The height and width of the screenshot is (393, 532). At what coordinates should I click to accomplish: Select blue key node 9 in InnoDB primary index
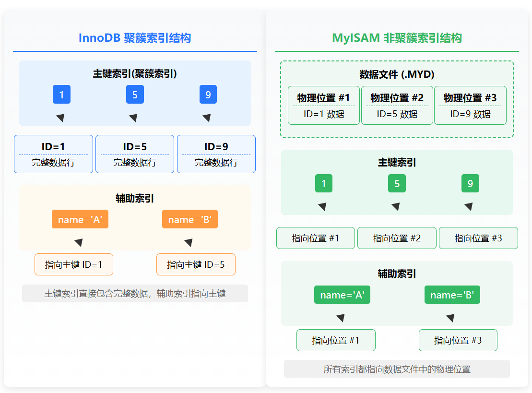point(208,95)
